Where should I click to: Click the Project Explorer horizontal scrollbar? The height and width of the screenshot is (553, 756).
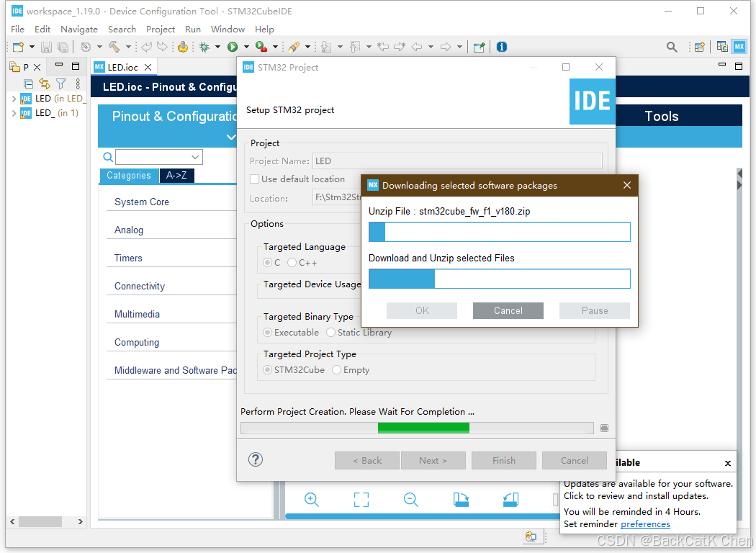(x=46, y=521)
